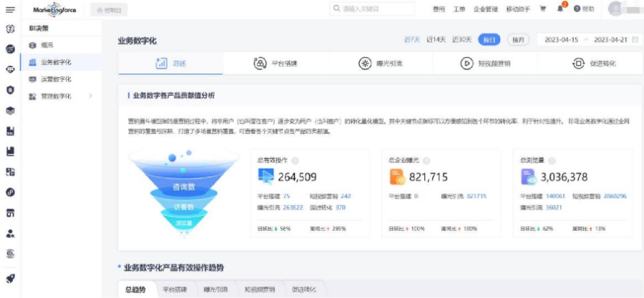Click info icon next to 总浏览量
Image resolution: width=644 pixels, height=298 pixels.
[552, 161]
